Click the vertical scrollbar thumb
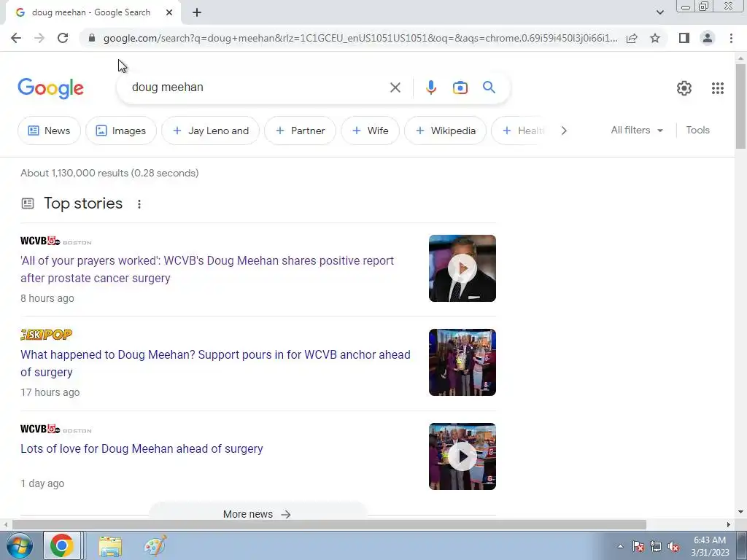The width and height of the screenshot is (747, 560). click(x=740, y=106)
